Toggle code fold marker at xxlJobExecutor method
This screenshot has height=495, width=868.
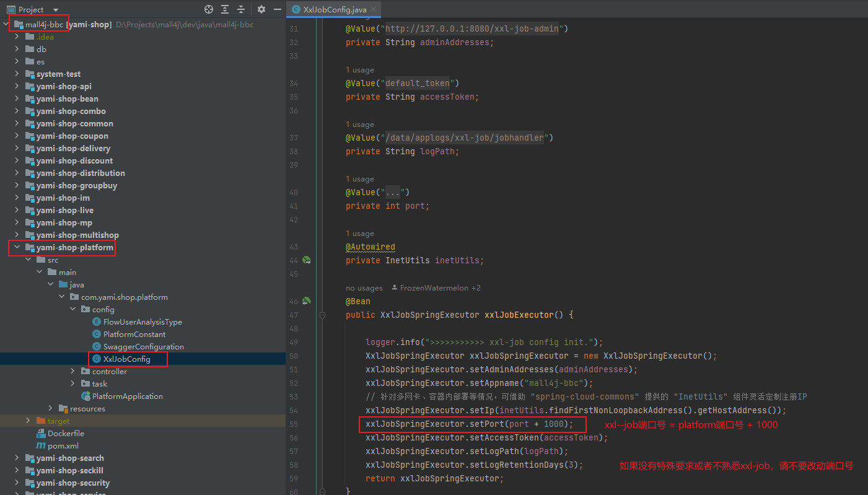(322, 315)
